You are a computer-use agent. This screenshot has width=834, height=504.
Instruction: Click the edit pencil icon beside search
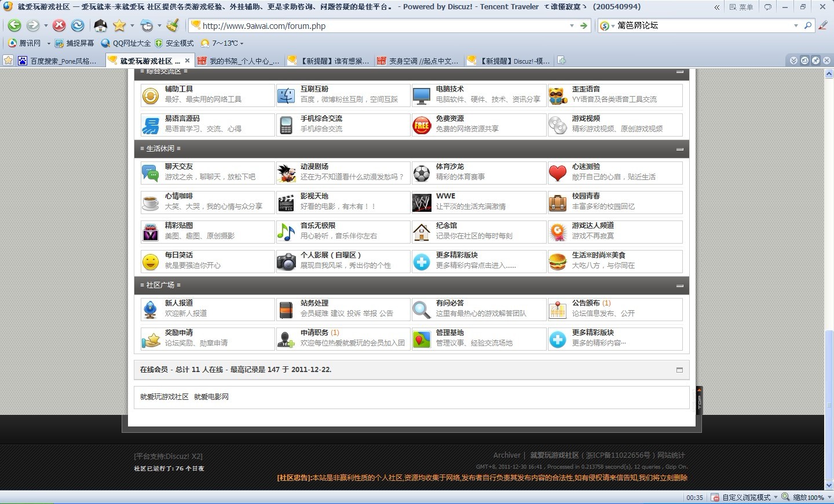click(x=823, y=25)
